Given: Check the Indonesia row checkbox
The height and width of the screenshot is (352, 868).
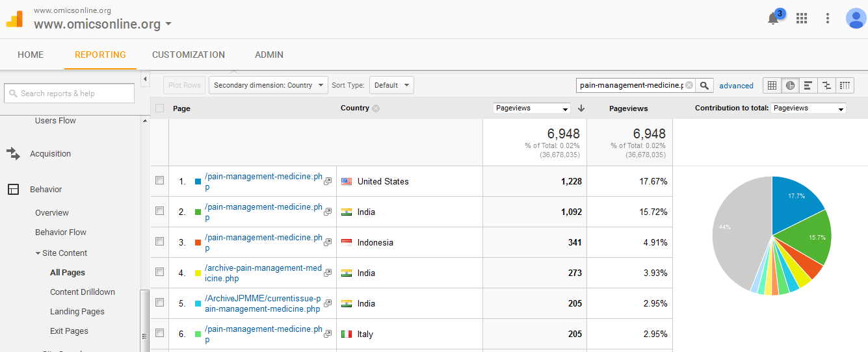Looking at the screenshot, I should pyautogui.click(x=160, y=242).
